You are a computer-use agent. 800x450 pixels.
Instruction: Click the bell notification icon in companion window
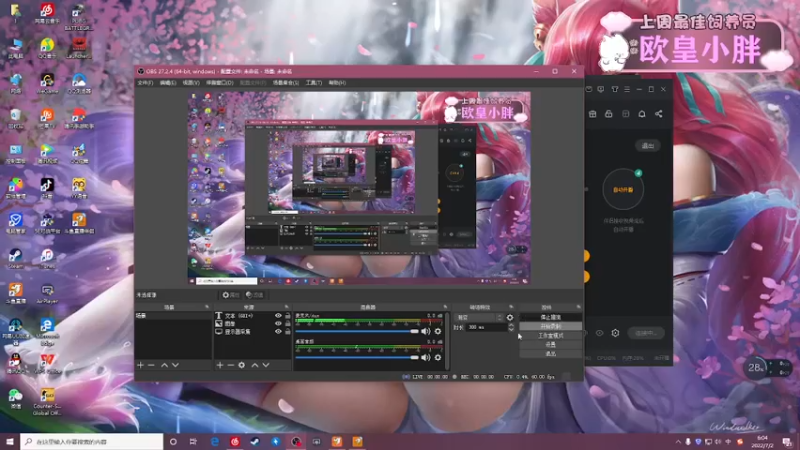coord(642,114)
